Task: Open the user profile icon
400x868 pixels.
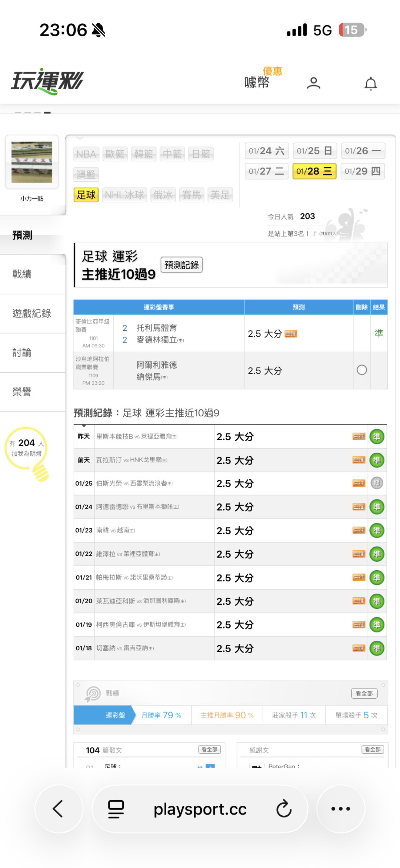Action: point(313,83)
